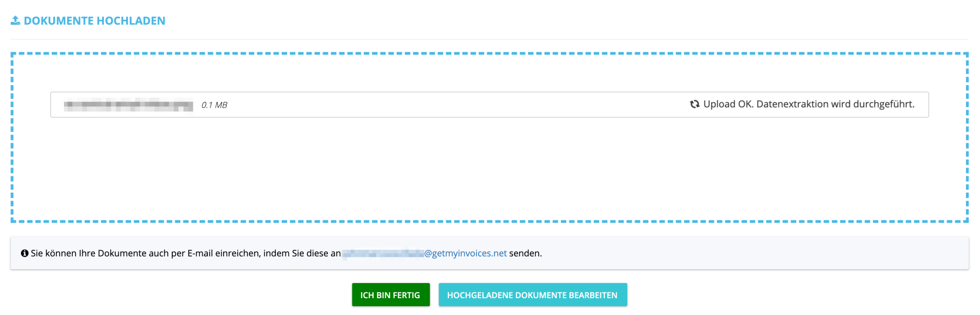Open the @getmyinvoices.net email link
The height and width of the screenshot is (315, 980).
[425, 253]
